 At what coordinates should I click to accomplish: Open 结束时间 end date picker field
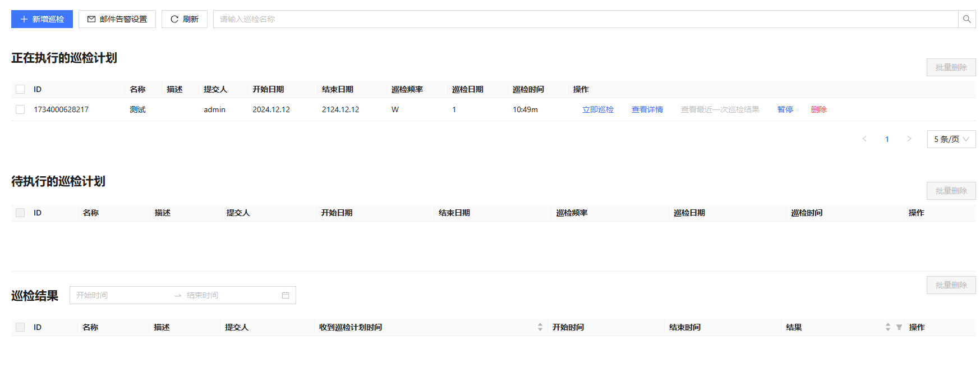click(x=230, y=295)
